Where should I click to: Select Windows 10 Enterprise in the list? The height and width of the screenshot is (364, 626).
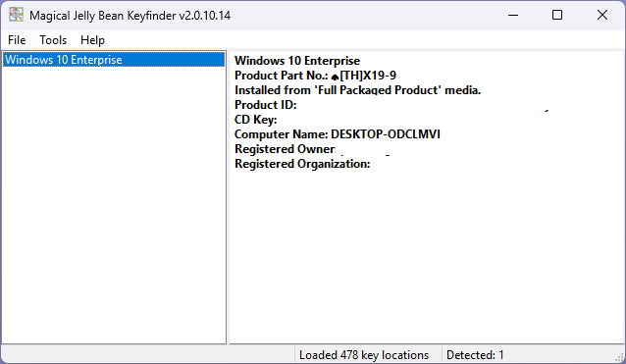(114, 60)
